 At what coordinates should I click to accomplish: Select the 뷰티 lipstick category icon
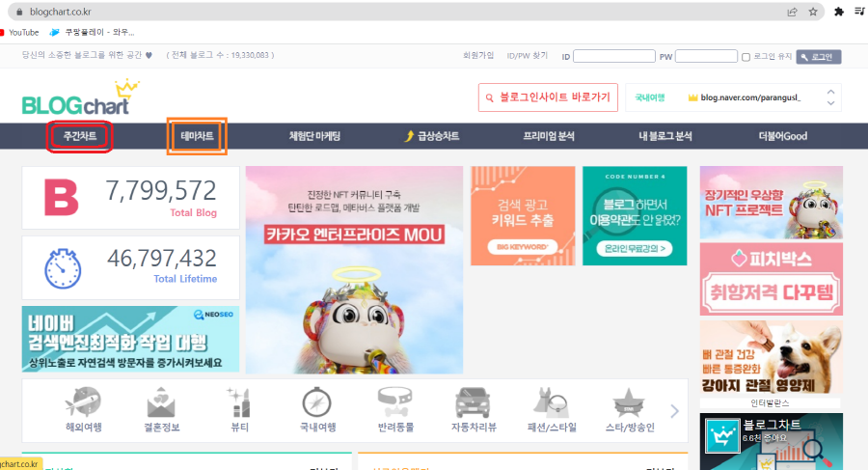239,402
